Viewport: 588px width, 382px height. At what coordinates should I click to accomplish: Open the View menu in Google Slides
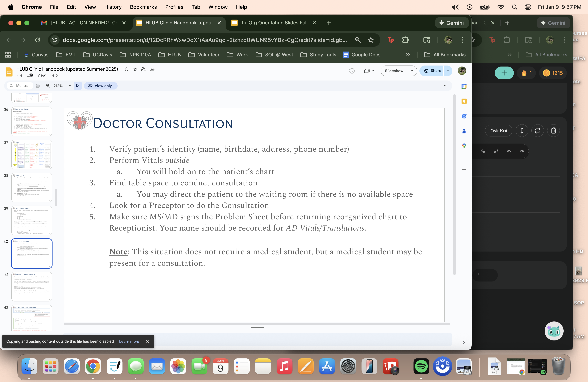(x=41, y=75)
